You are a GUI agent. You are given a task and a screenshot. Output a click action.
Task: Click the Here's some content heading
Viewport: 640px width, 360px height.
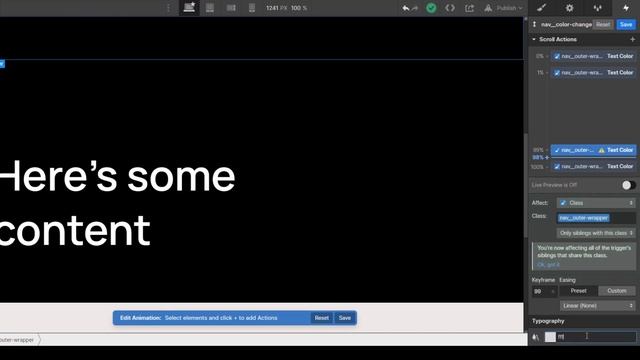coord(117,203)
